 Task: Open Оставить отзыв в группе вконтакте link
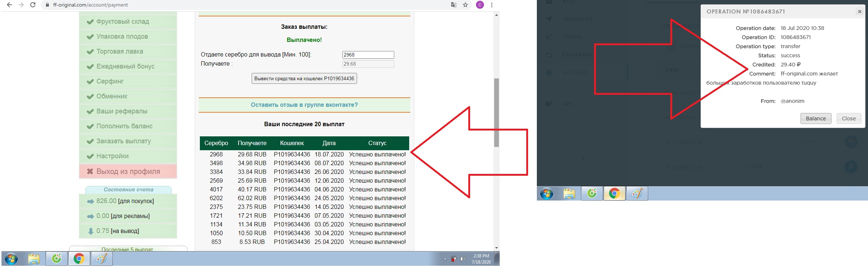pos(304,105)
